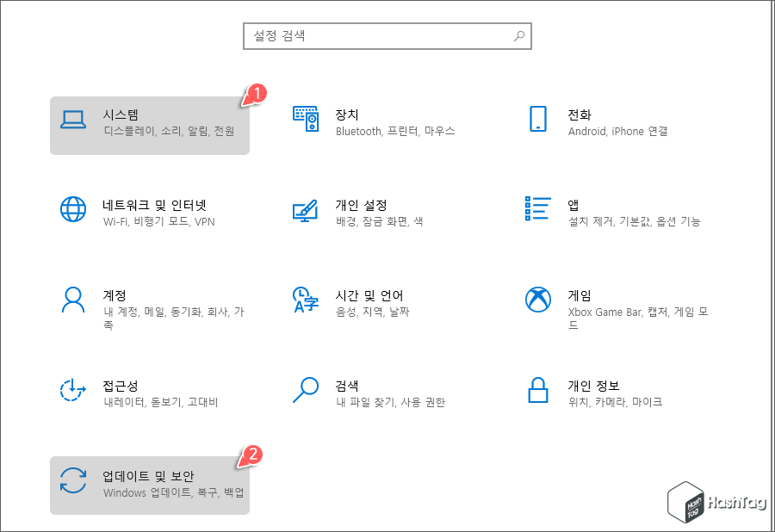The image size is (775, 532).
Task: Open Gaming via the Xbox icon
Action: (537, 300)
